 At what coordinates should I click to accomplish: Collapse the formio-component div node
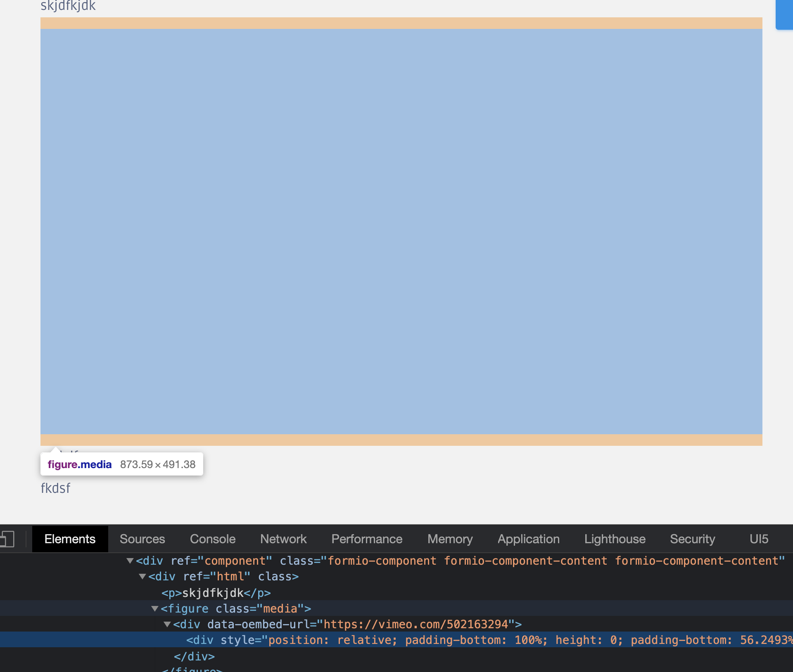pos(130,561)
